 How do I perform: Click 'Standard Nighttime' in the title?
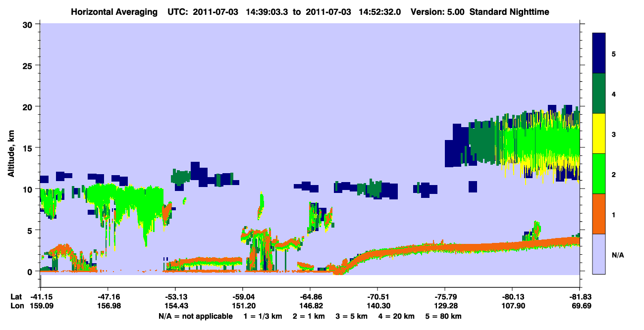click(x=509, y=12)
